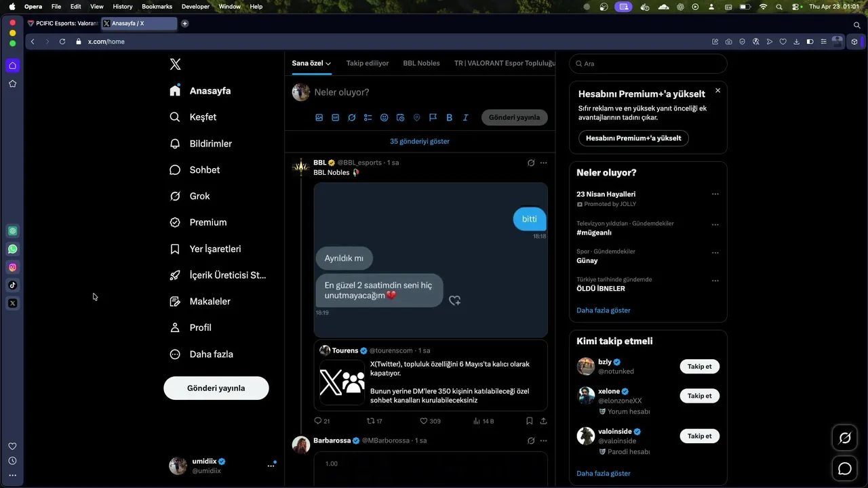Open Instagram in Opera sidebar
The width and height of the screenshot is (868, 488).
point(12,267)
